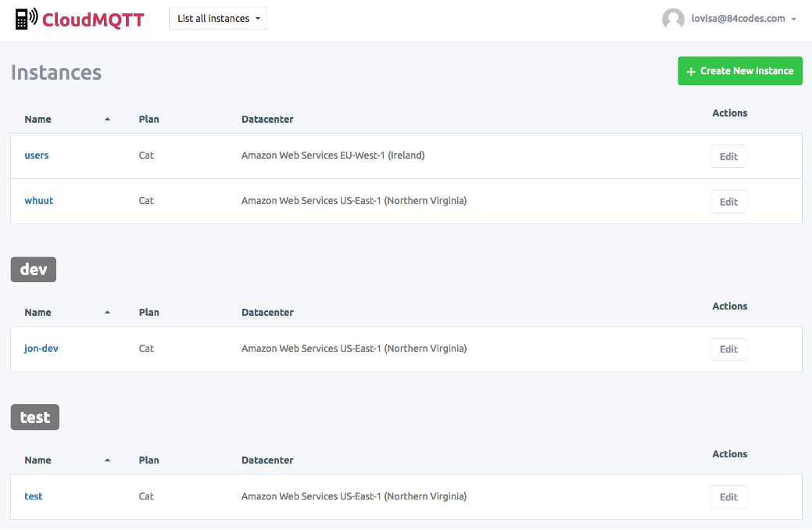Edit the test instance
Screen dimensions: 812x530
tap(728, 497)
